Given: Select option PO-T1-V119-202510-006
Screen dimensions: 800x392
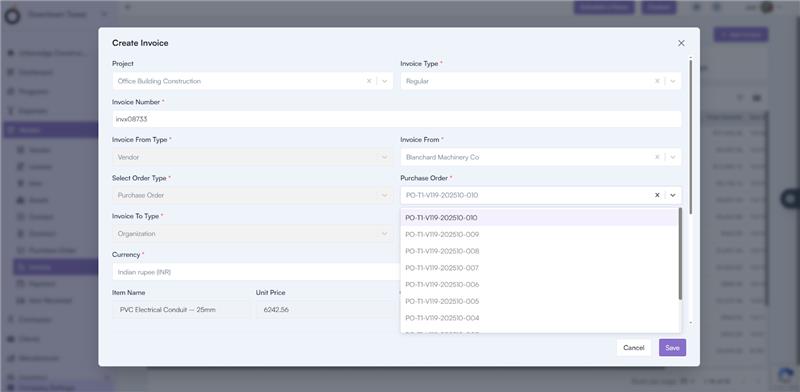Looking at the screenshot, I should [x=539, y=284].
